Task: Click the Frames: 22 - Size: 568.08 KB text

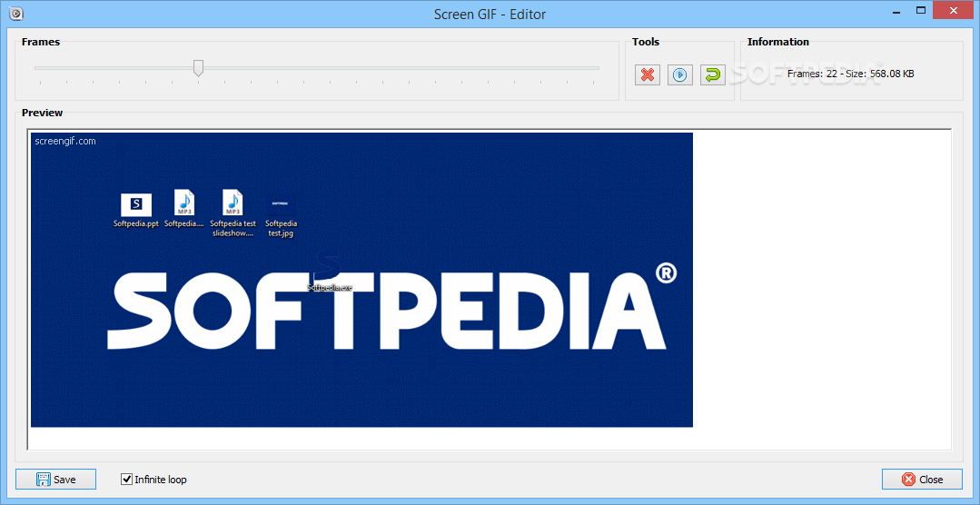Action: coord(851,74)
